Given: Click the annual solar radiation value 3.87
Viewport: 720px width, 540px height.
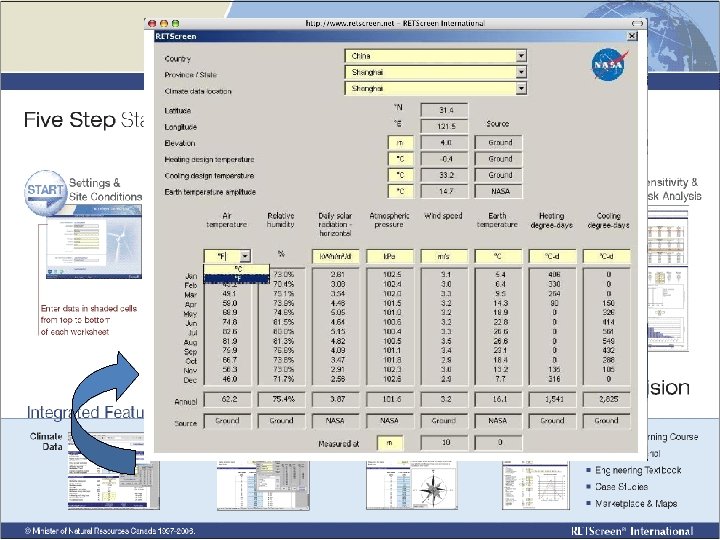Looking at the screenshot, I should pyautogui.click(x=336, y=399).
